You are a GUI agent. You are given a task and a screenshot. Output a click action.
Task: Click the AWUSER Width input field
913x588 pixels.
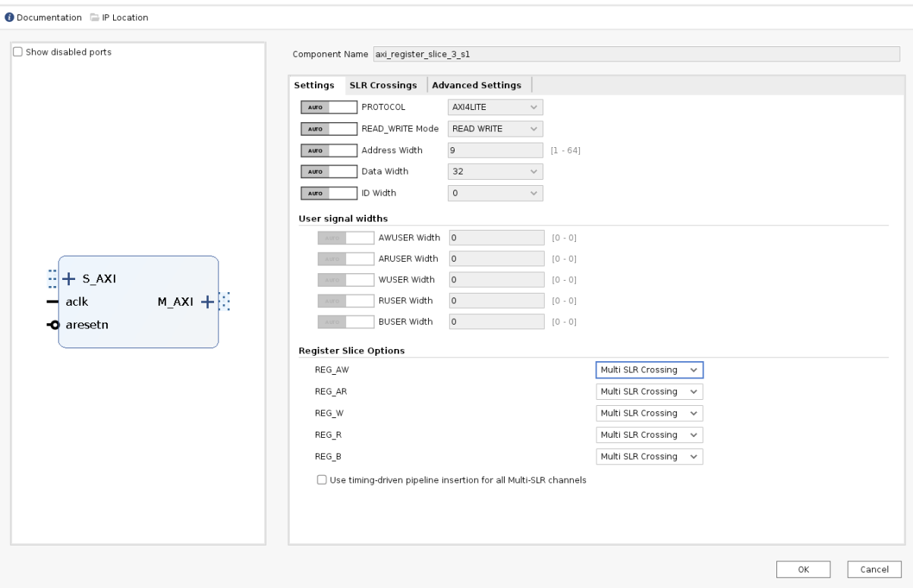point(497,237)
